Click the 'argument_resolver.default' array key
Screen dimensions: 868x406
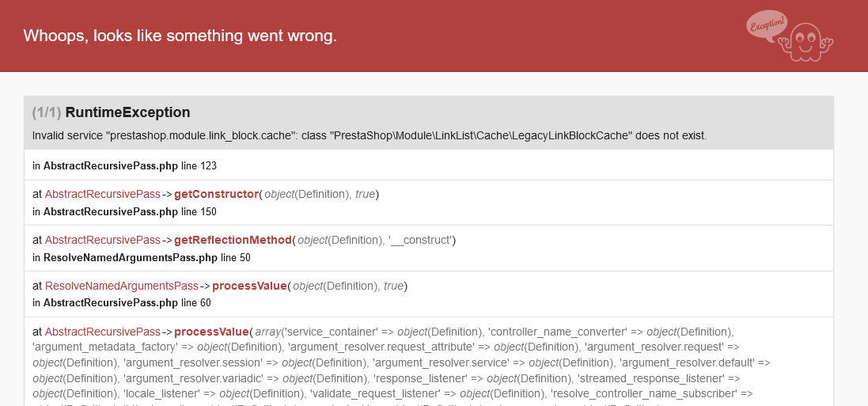(687, 362)
